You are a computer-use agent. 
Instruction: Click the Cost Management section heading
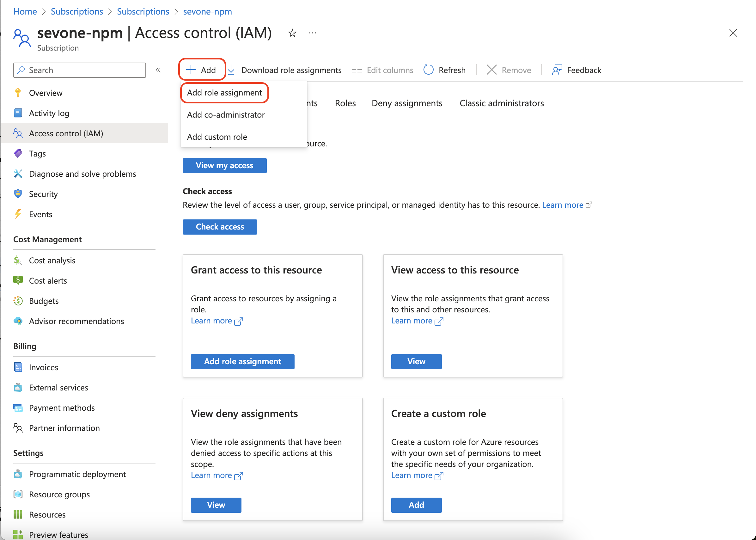[47, 239]
